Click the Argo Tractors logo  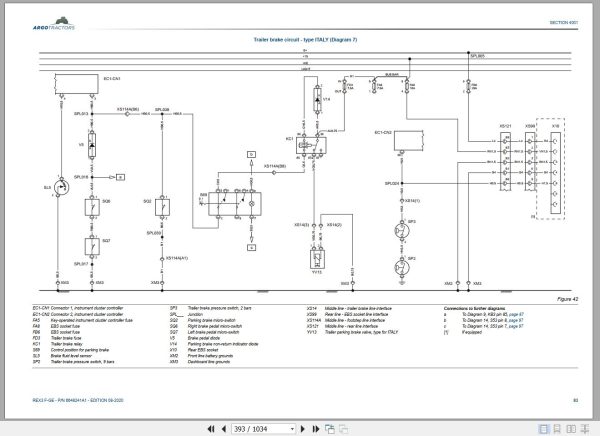point(54,24)
